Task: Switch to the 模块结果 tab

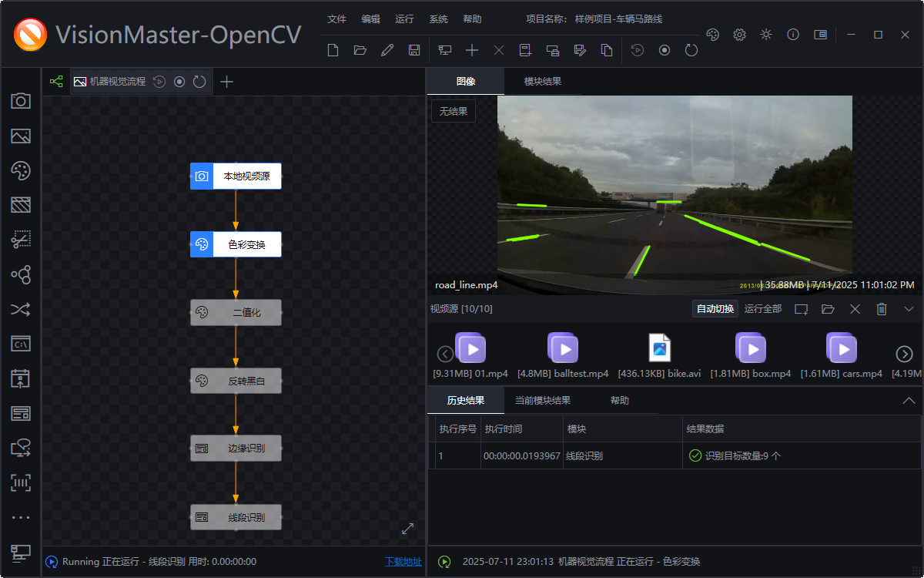Action: [x=544, y=80]
